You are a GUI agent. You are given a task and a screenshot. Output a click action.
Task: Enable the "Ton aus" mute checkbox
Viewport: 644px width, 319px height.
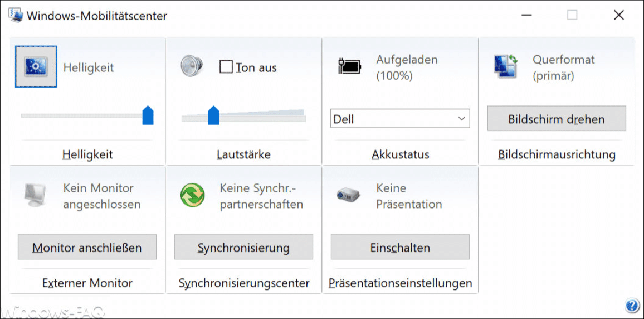click(226, 67)
